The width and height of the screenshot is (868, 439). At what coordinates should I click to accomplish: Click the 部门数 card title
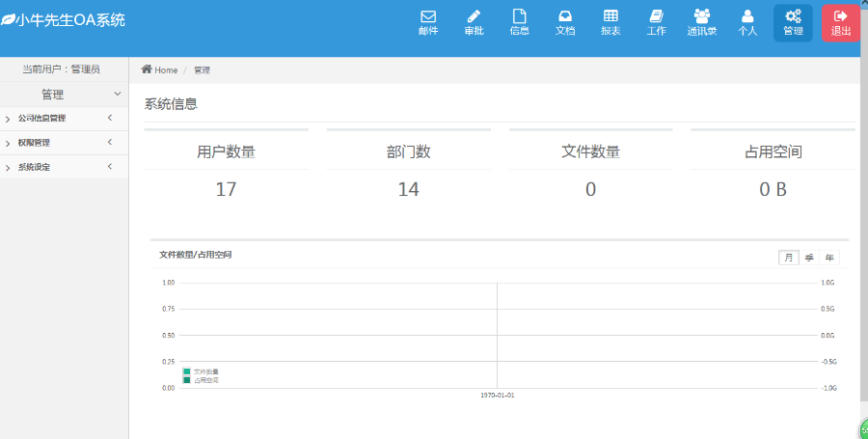[409, 151]
